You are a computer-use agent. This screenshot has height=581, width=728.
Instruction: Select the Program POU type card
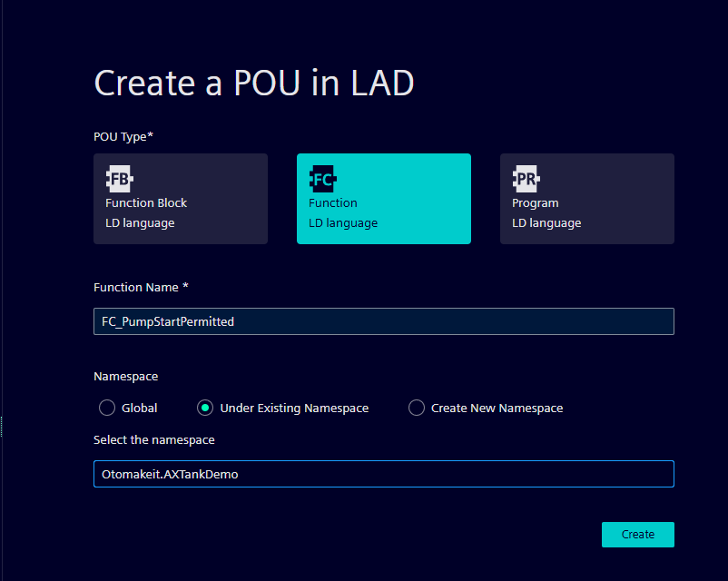587,199
